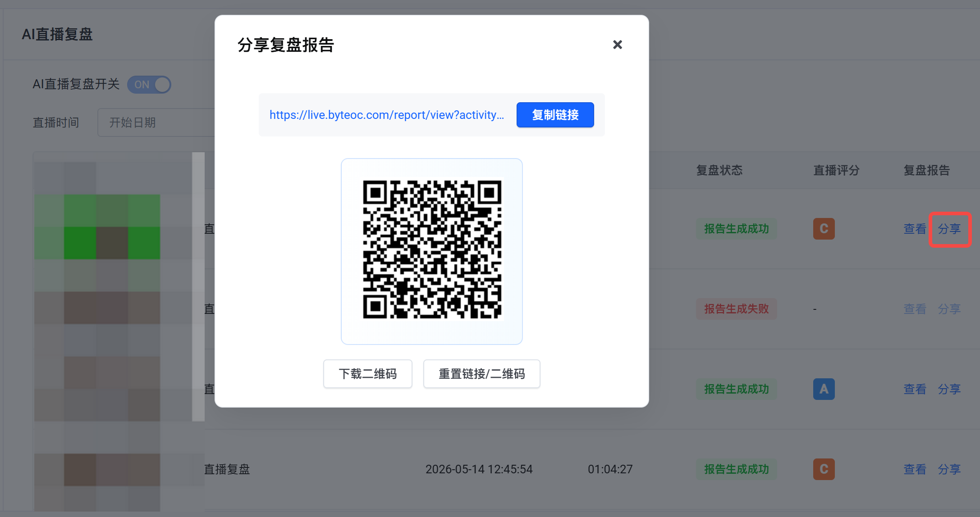980x517 pixels.
Task: Click the 复盘报告 column header
Action: click(x=927, y=170)
